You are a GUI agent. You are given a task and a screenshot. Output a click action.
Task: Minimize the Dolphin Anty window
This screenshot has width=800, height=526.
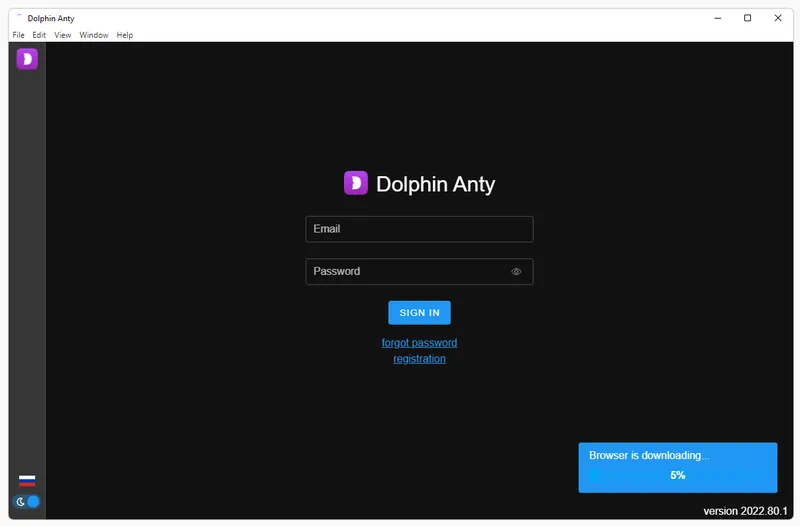[718, 18]
